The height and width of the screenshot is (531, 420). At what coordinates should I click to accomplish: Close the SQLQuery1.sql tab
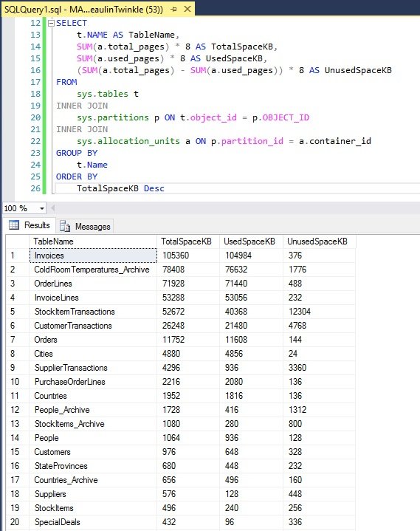click(187, 9)
